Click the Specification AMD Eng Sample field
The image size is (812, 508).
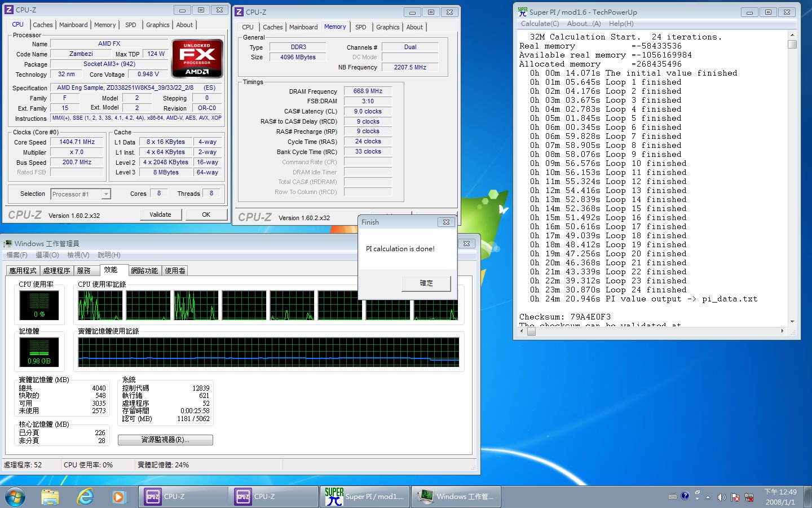click(136, 88)
